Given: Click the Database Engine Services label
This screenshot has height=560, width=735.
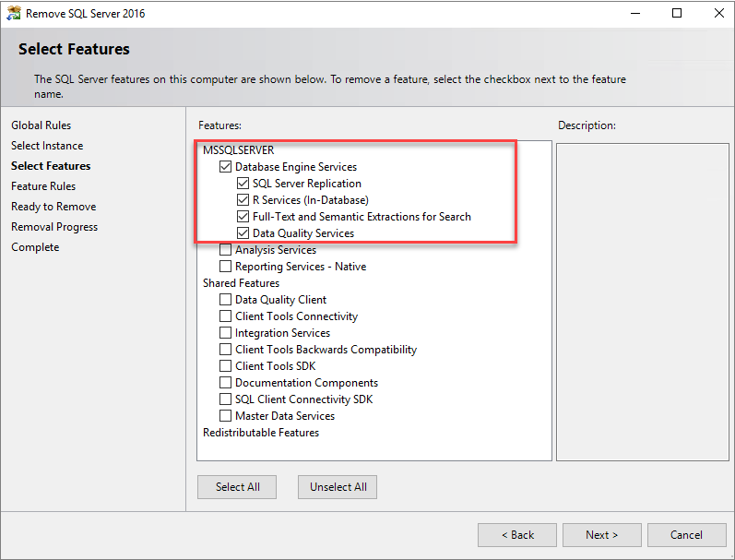Looking at the screenshot, I should 296,166.
